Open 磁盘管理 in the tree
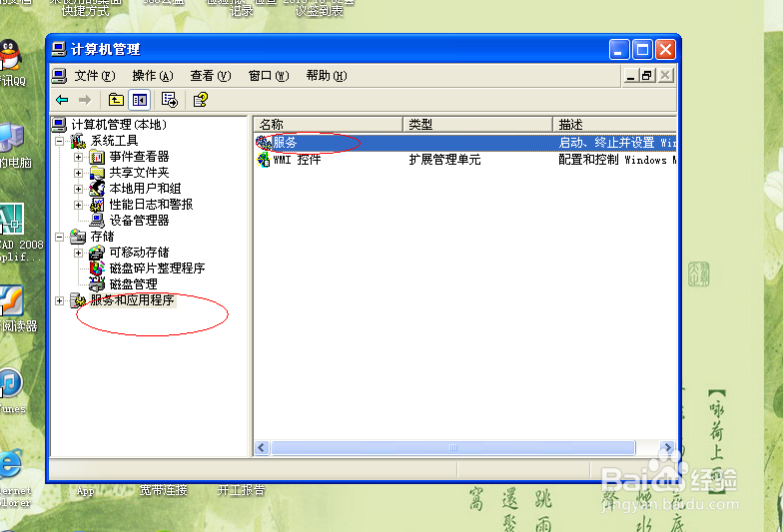 (x=133, y=284)
